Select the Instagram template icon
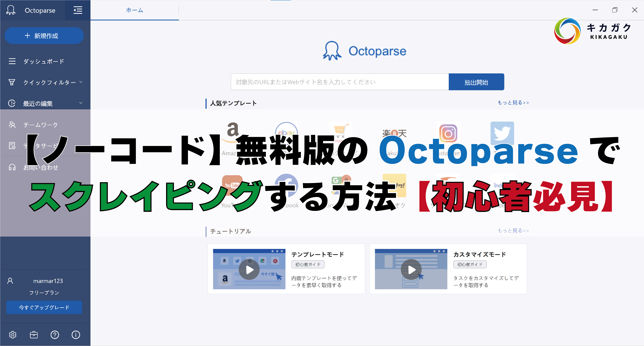This screenshot has width=644, height=346. coord(448,133)
